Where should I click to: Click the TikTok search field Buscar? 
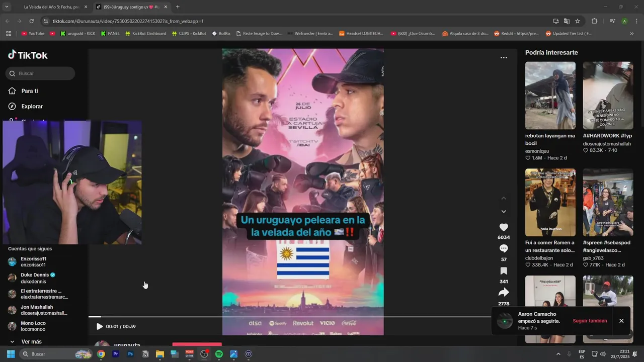pyautogui.click(x=40, y=73)
